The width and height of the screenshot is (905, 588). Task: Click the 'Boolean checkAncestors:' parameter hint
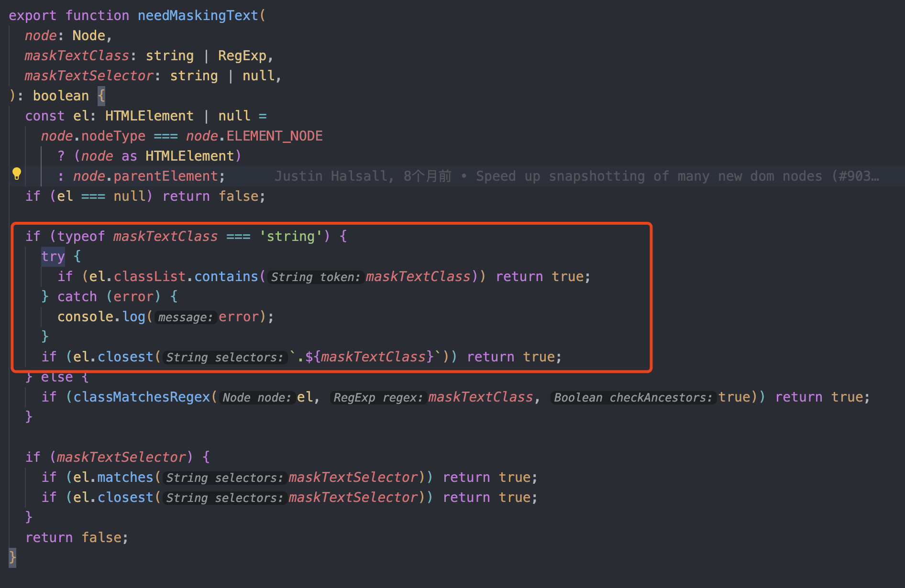[x=633, y=397]
